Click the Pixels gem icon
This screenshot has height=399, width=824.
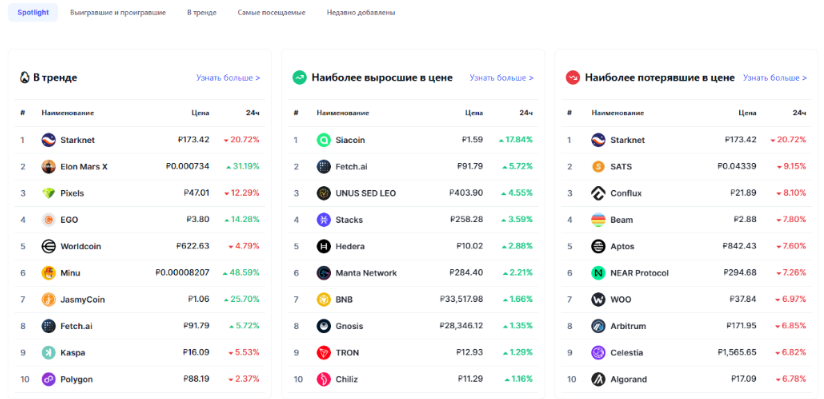(x=48, y=193)
